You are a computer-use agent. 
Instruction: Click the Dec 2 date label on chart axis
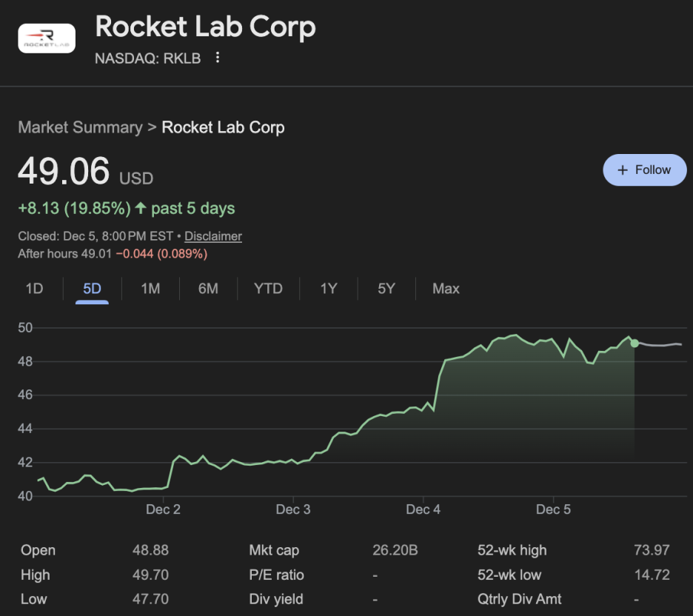click(163, 509)
